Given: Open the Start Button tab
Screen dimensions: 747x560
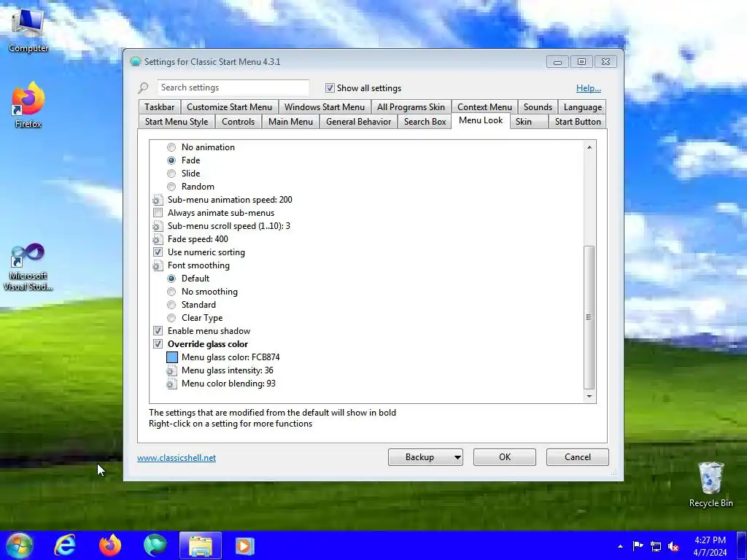Looking at the screenshot, I should point(578,122).
